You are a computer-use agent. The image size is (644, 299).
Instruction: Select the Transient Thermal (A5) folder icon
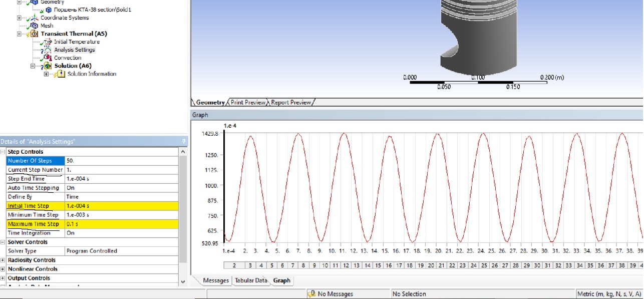pyautogui.click(x=35, y=34)
